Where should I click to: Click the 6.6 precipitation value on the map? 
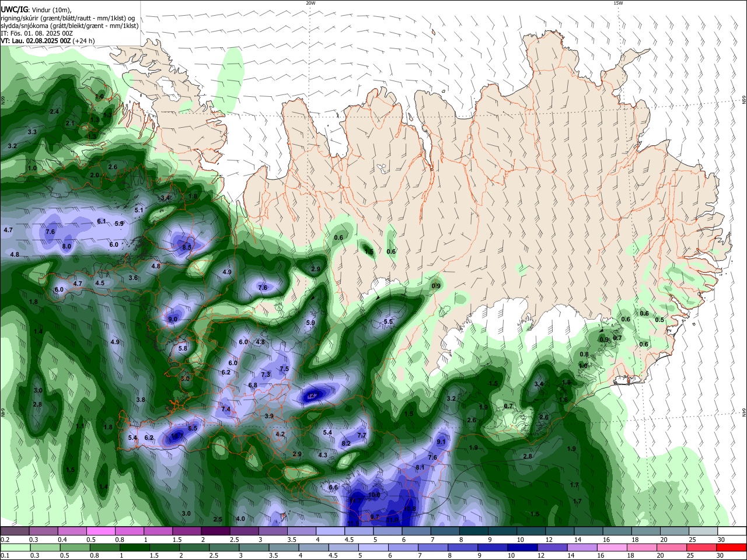[x=334, y=487]
